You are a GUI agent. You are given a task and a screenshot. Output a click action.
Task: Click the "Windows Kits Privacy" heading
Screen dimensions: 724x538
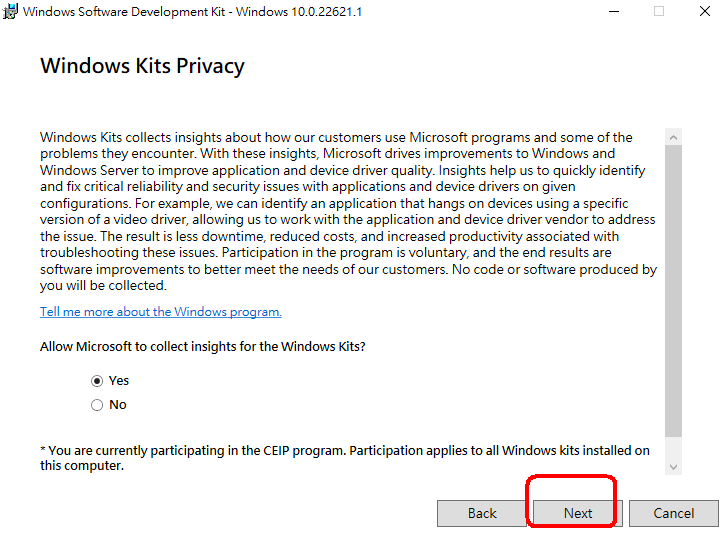[142, 66]
